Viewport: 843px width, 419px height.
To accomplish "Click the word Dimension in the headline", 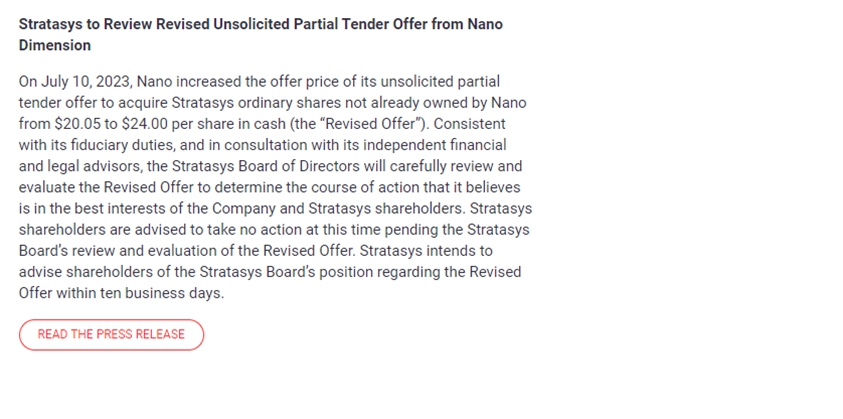I will click(x=55, y=45).
